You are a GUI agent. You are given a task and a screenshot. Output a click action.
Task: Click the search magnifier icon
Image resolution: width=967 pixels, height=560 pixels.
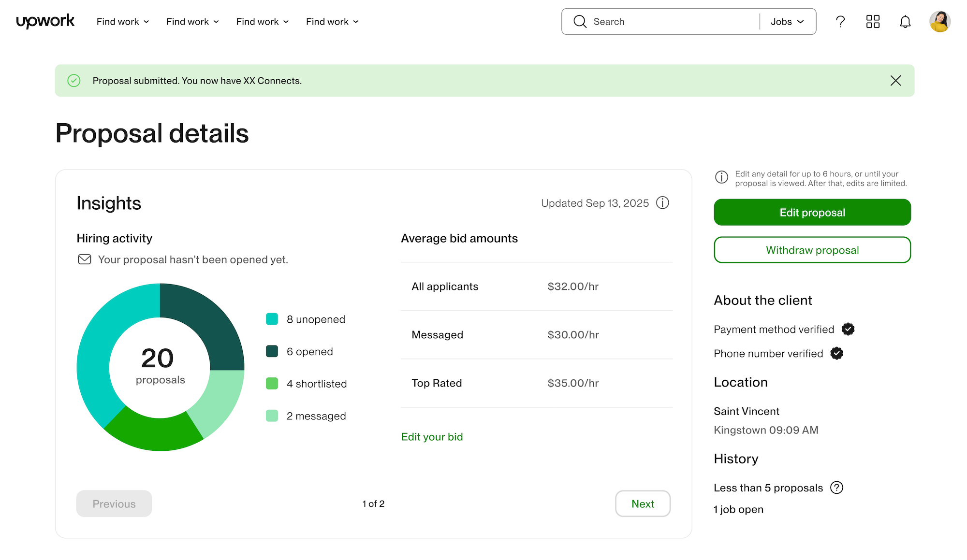click(x=580, y=21)
